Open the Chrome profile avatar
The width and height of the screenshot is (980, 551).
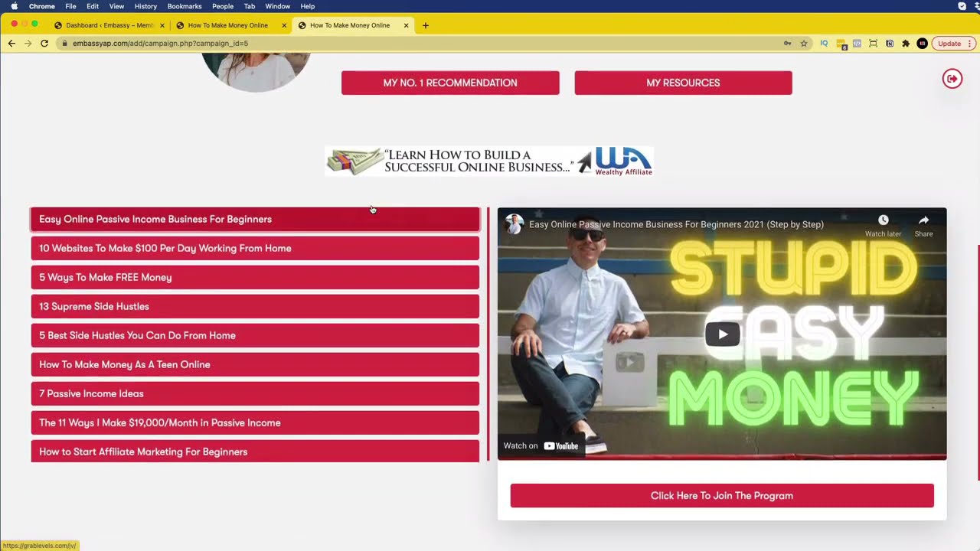point(922,44)
